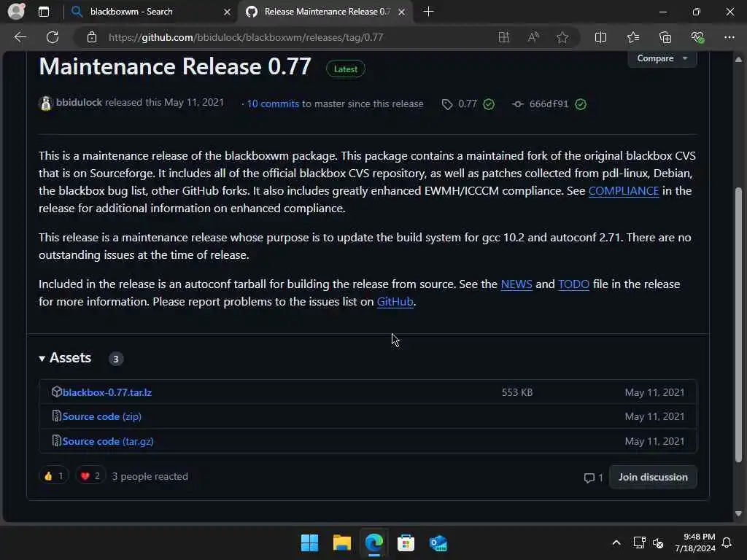Open bbidulock's avatar image

click(x=46, y=104)
